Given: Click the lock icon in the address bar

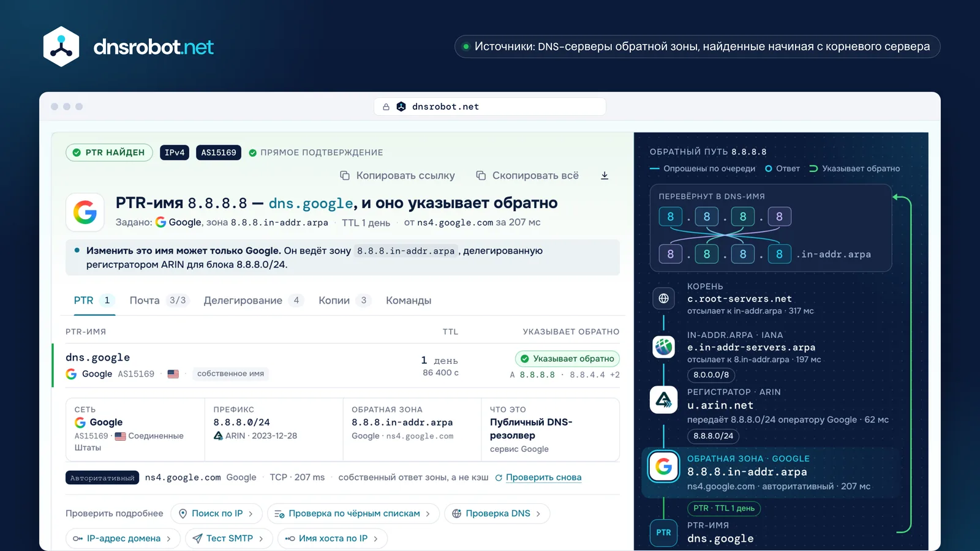Looking at the screenshot, I should (386, 107).
